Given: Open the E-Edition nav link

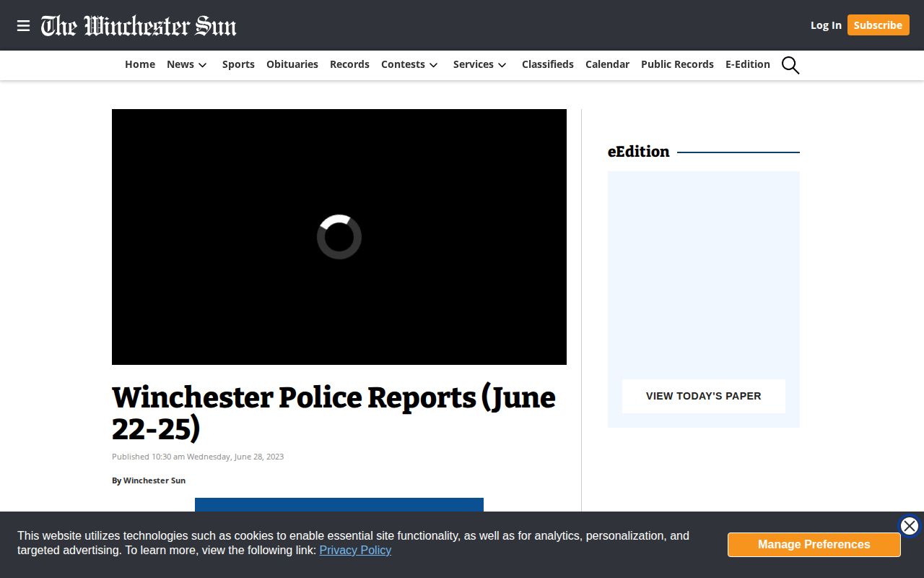Looking at the screenshot, I should [x=748, y=64].
